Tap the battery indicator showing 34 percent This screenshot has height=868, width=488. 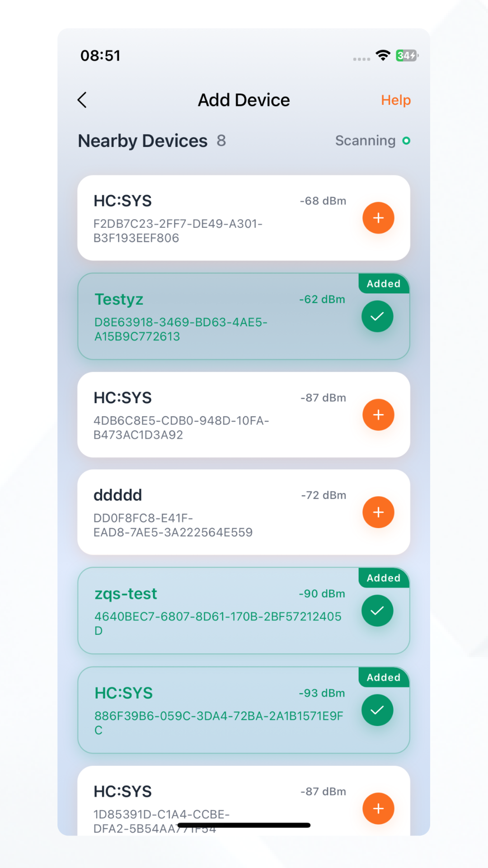coord(406,55)
